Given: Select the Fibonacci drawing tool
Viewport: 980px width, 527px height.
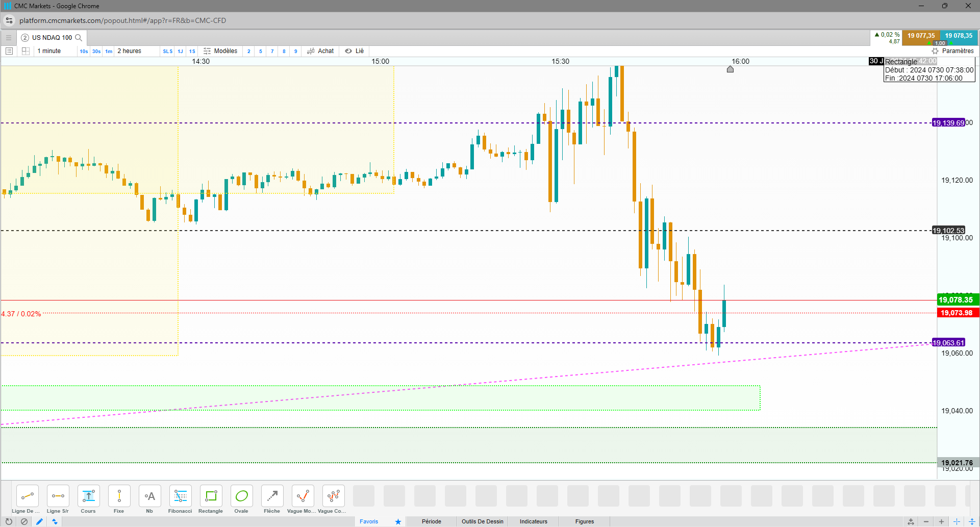Looking at the screenshot, I should 180,499.
